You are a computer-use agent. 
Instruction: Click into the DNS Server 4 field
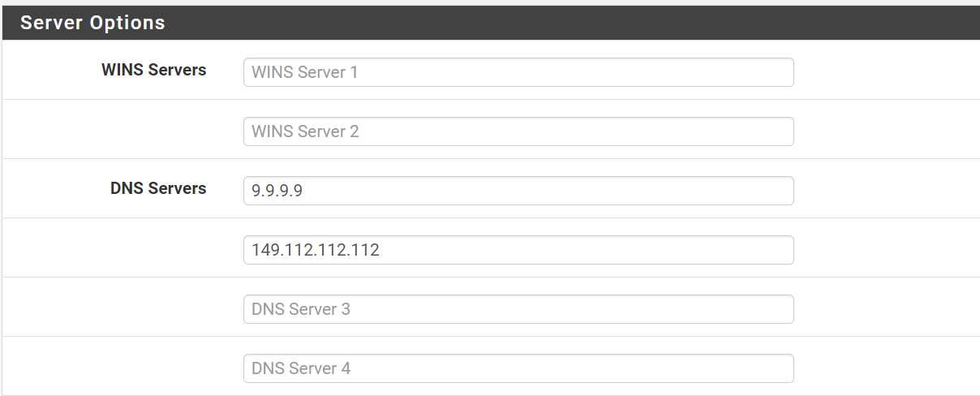coord(518,368)
